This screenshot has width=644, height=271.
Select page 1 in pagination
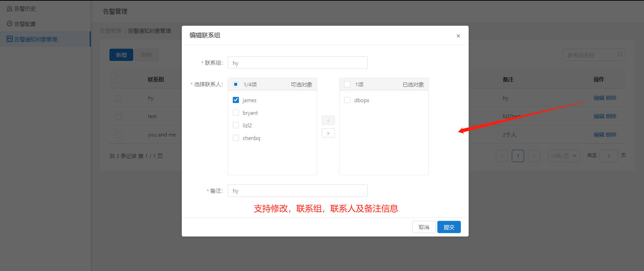tap(518, 156)
